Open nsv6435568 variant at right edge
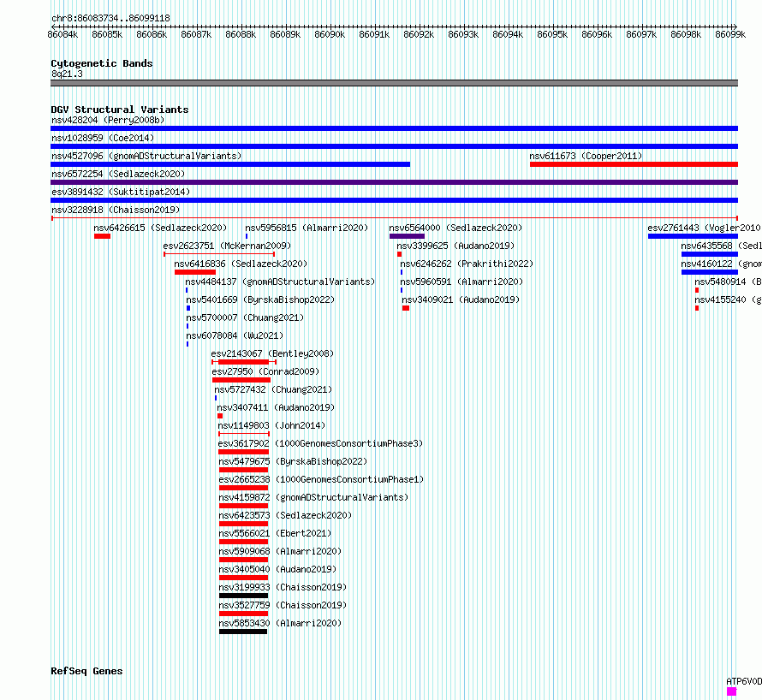Image resolution: width=762 pixels, height=700 pixels. tap(721, 246)
